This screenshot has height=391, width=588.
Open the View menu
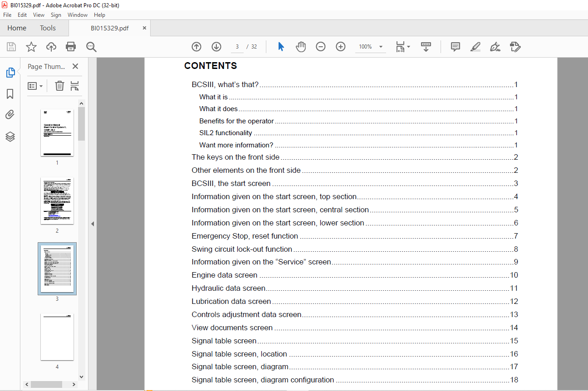point(39,15)
